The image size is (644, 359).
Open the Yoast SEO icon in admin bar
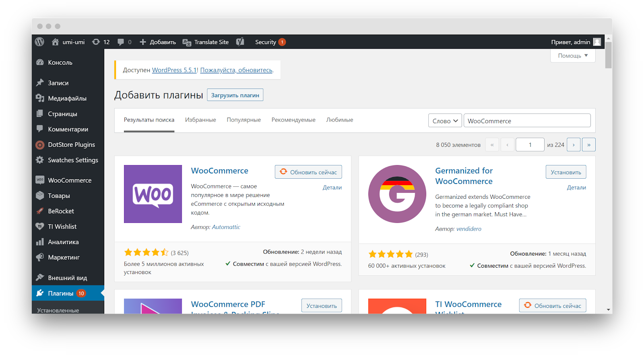[240, 42]
